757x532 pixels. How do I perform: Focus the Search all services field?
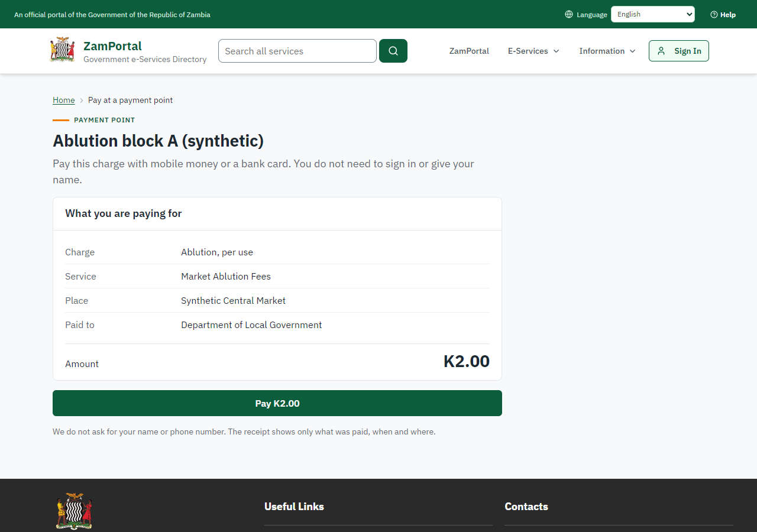297,51
